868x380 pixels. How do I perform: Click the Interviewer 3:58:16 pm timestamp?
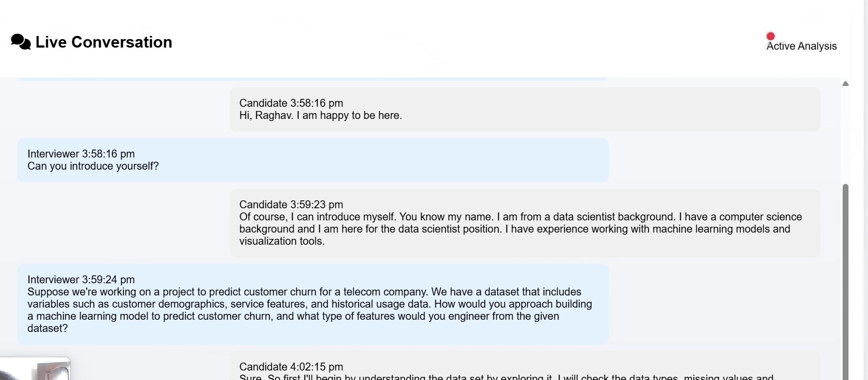pos(81,154)
